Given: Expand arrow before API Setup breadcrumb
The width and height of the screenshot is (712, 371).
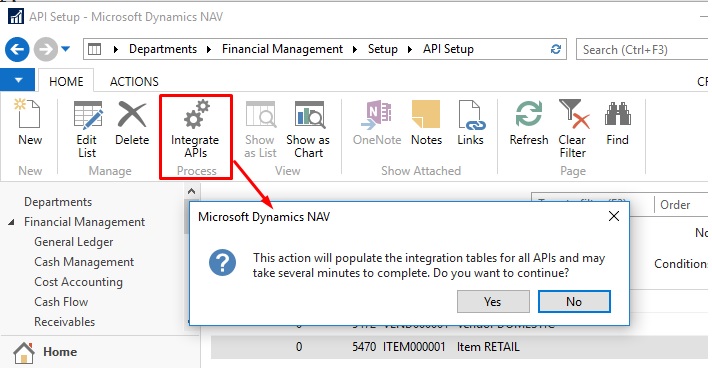Looking at the screenshot, I should tap(410, 49).
